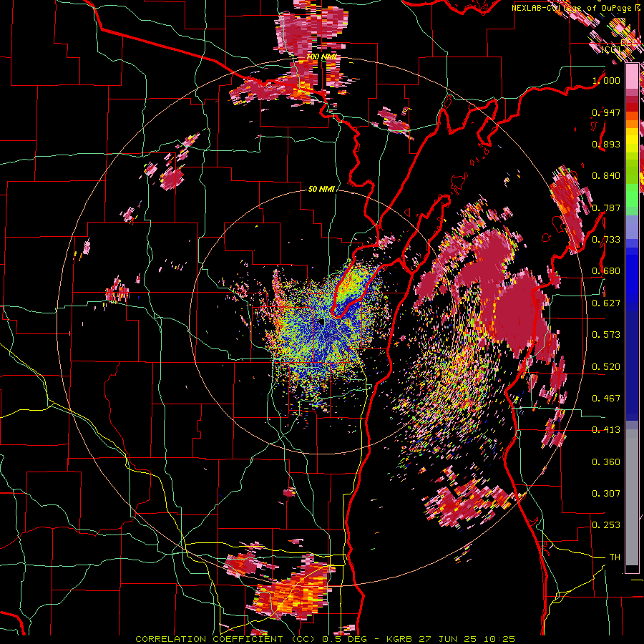This screenshot has width=644, height=644.
Task: Click the light pink top segment of the color scale
Action: [632, 76]
